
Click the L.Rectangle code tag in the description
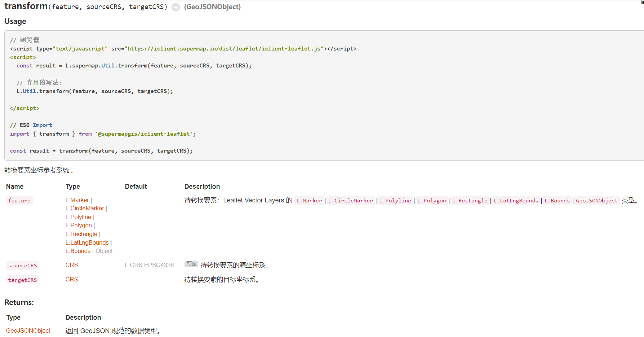(470, 201)
